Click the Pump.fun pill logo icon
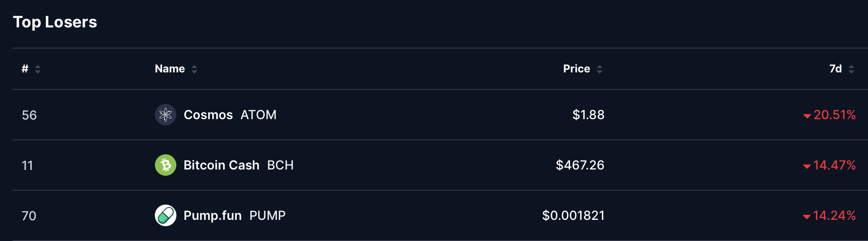This screenshot has width=868, height=241. tap(165, 215)
